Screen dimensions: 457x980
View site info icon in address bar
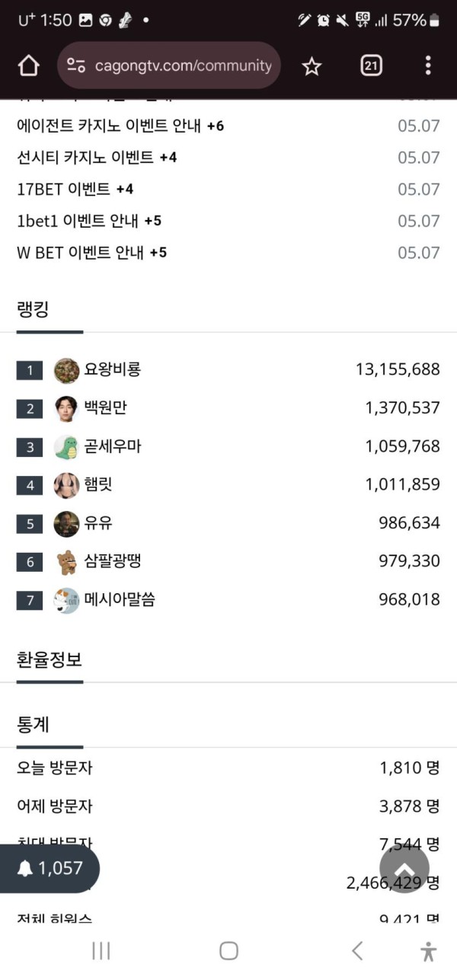coord(76,66)
